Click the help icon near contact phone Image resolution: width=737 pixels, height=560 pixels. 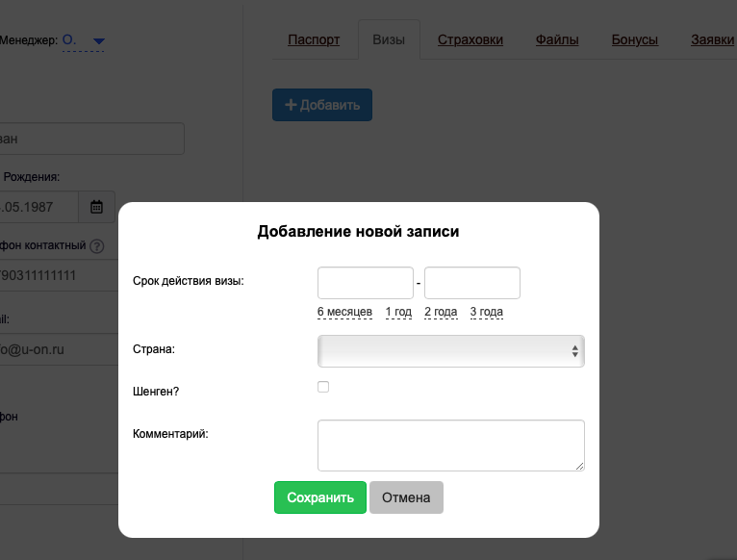coord(97,246)
